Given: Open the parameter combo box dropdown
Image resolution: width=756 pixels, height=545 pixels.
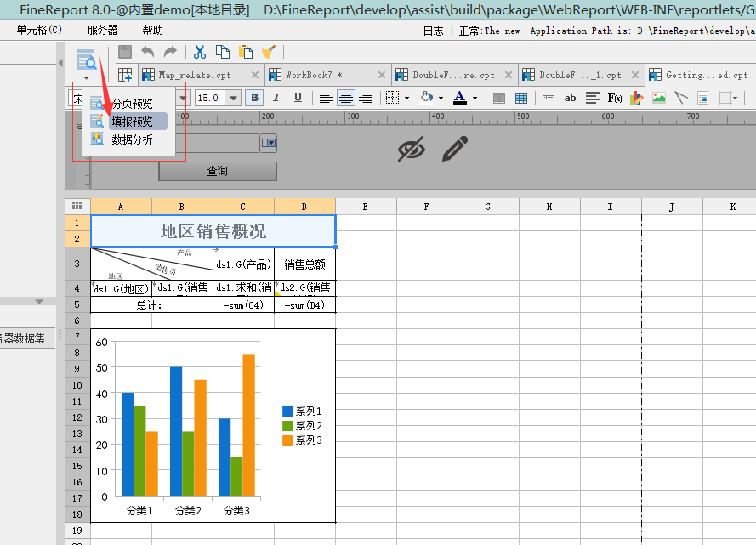Looking at the screenshot, I should (269, 143).
